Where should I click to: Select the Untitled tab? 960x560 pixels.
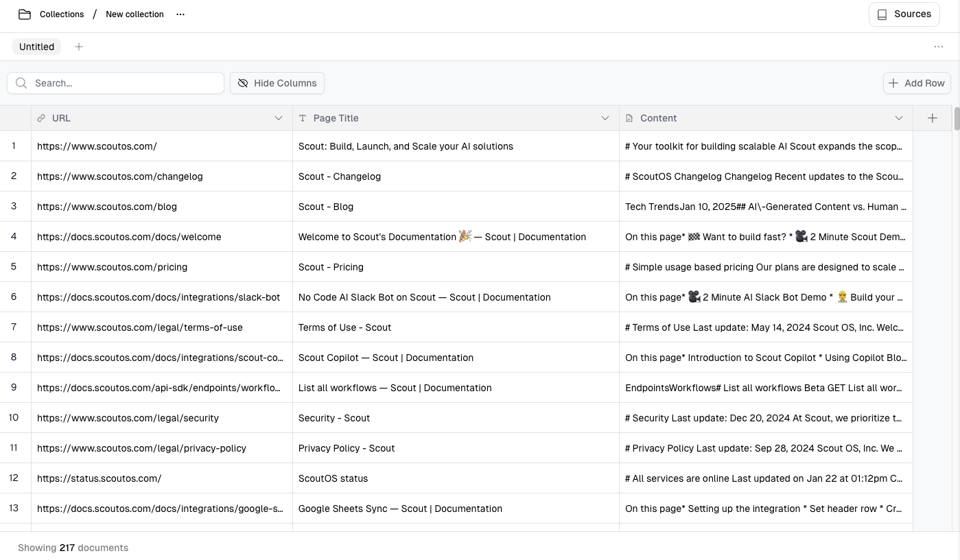click(x=36, y=47)
